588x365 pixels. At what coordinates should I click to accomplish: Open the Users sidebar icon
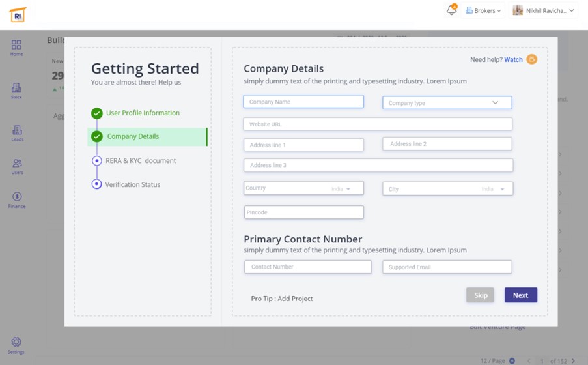coord(17,166)
